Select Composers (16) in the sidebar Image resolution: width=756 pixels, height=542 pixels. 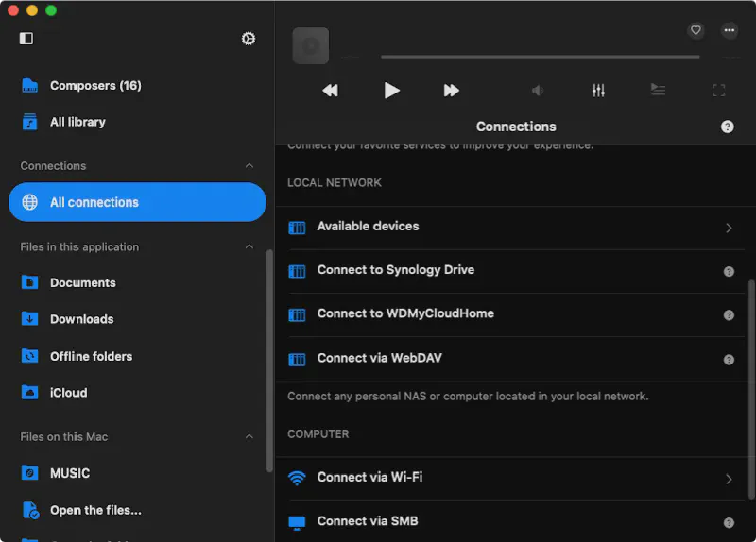click(x=94, y=86)
